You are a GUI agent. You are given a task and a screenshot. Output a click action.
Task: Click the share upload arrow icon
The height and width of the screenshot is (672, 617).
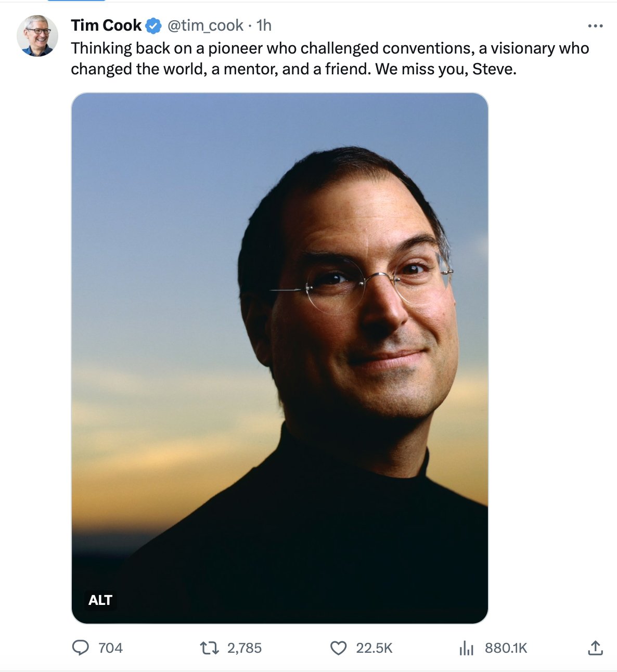point(595,648)
